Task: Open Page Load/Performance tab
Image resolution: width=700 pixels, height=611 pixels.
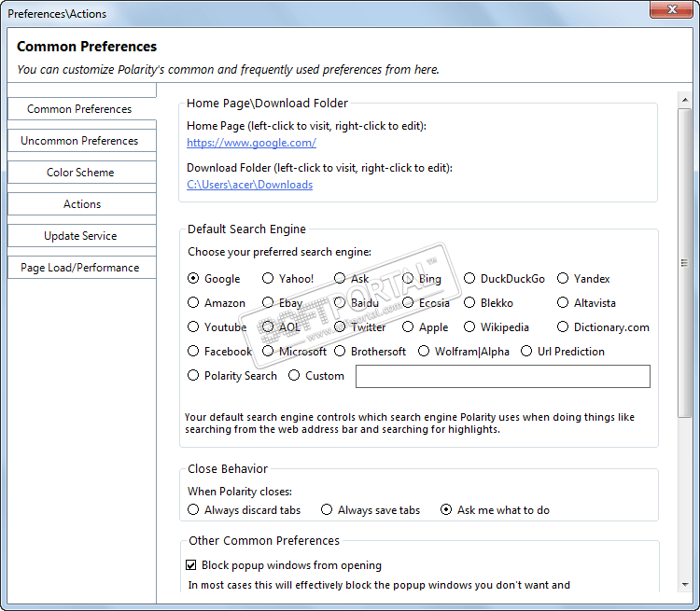Action: (80, 268)
